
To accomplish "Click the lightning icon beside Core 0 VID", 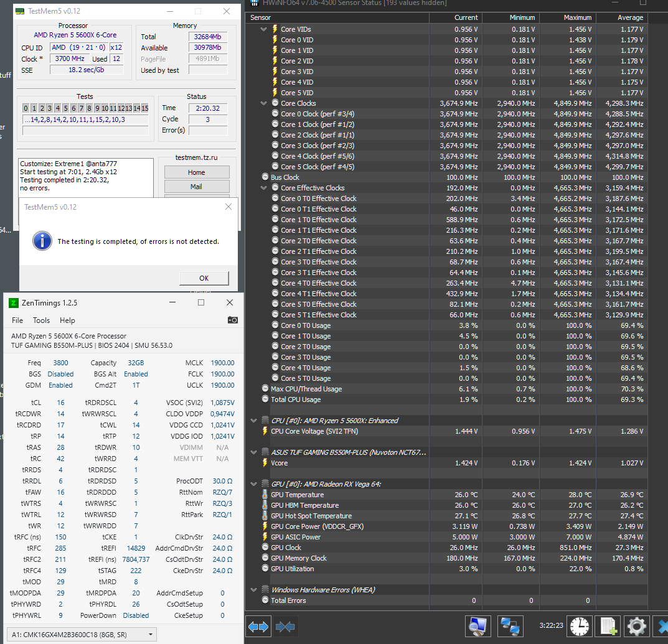I will [275, 40].
